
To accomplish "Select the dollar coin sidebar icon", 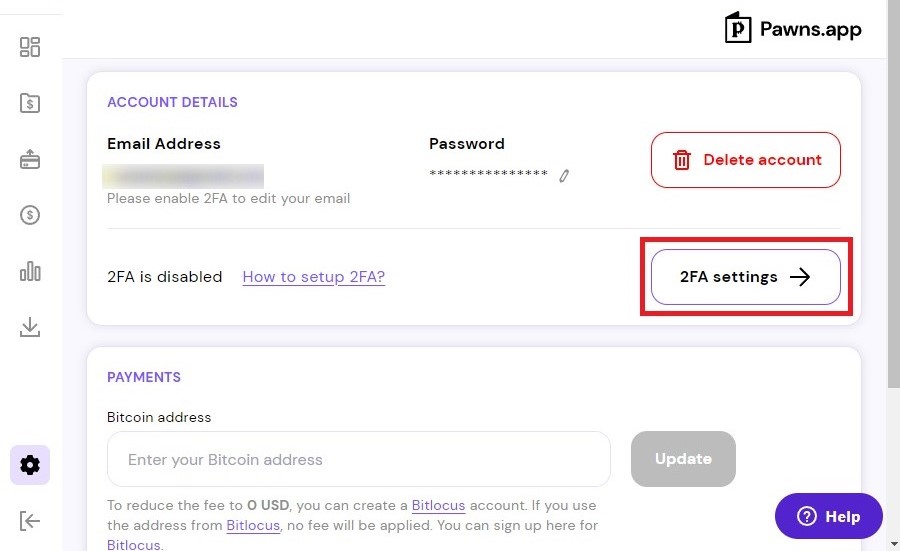I will [30, 215].
